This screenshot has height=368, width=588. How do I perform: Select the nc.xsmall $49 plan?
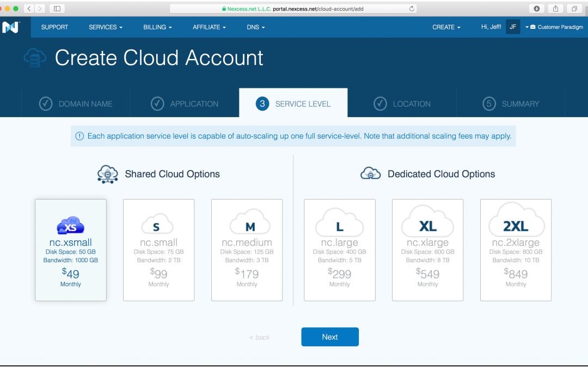[x=71, y=250]
